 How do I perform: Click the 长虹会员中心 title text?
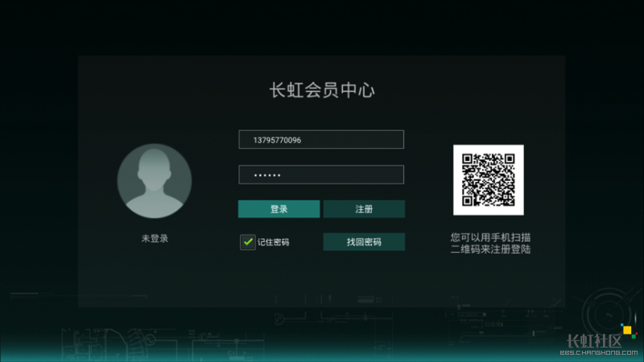pyautogui.click(x=321, y=90)
